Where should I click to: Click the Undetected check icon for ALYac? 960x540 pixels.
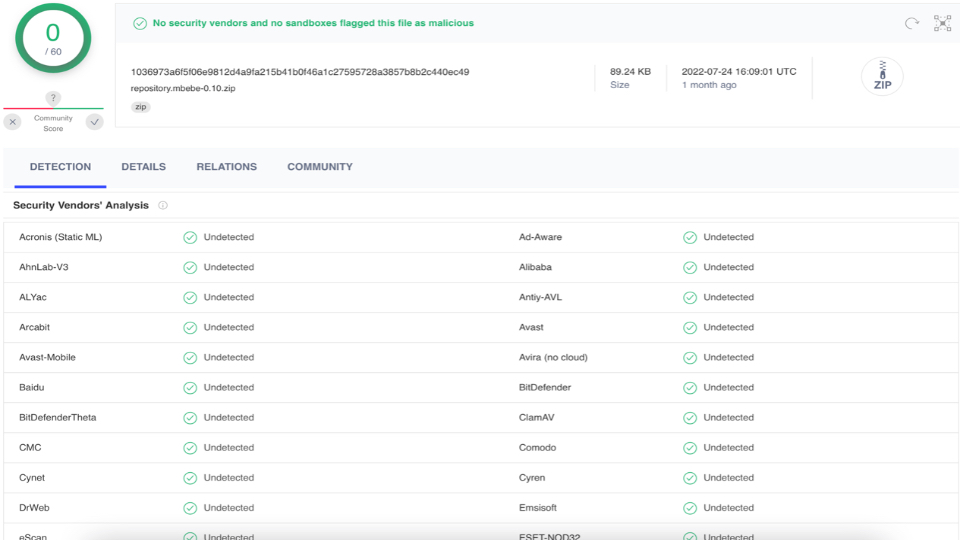coord(190,298)
